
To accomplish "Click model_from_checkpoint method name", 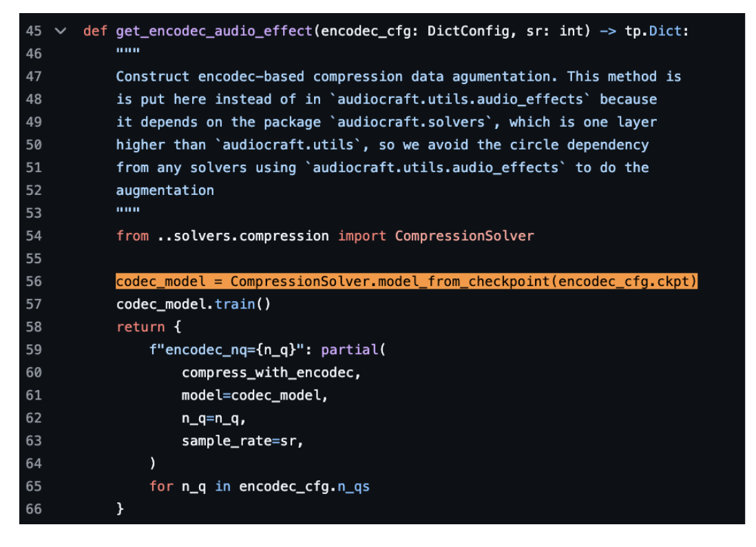I will [464, 281].
